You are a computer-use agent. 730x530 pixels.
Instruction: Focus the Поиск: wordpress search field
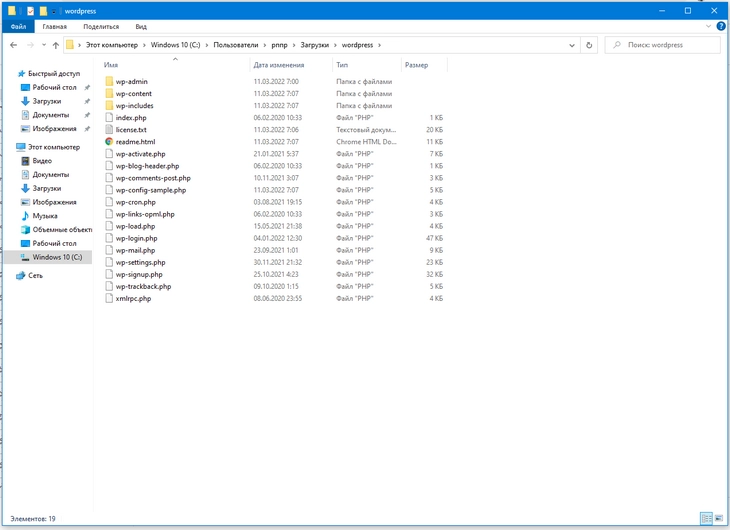[x=662, y=45]
